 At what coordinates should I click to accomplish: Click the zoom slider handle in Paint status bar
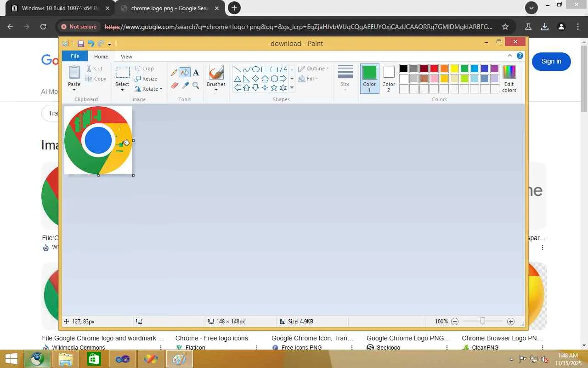pos(482,322)
